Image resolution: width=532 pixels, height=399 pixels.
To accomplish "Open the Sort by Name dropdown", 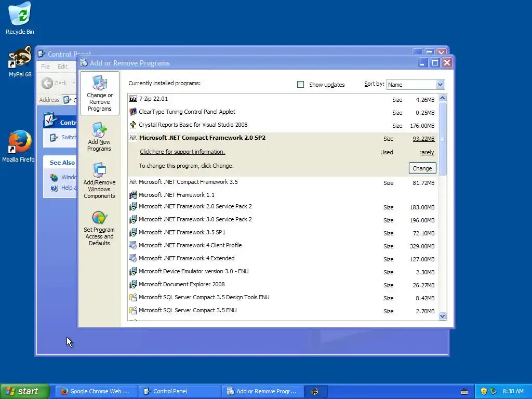I will pos(440,85).
